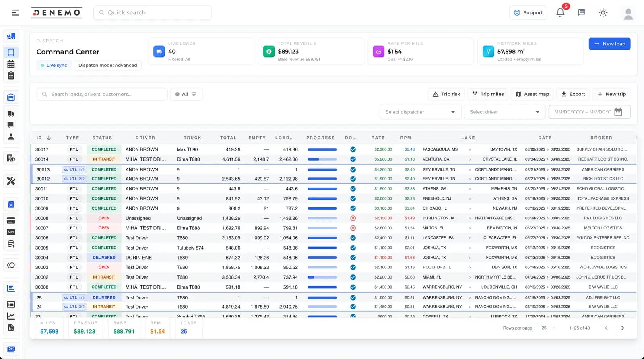Toggle documents check for load 30017
Screen dimensions: 644x359
353,149
